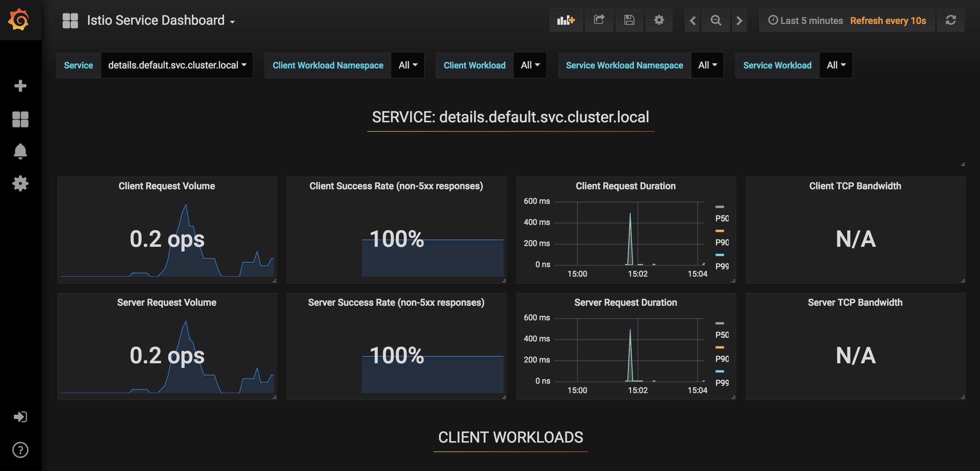Viewport: 980px width, 471px height.
Task: Select the Client Workload All filter
Action: (x=529, y=64)
